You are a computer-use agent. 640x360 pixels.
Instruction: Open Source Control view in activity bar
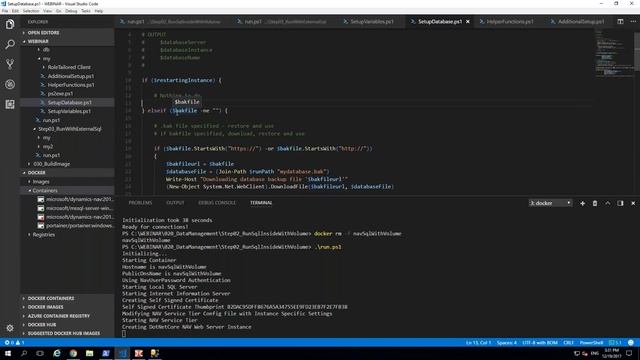pos(10,64)
